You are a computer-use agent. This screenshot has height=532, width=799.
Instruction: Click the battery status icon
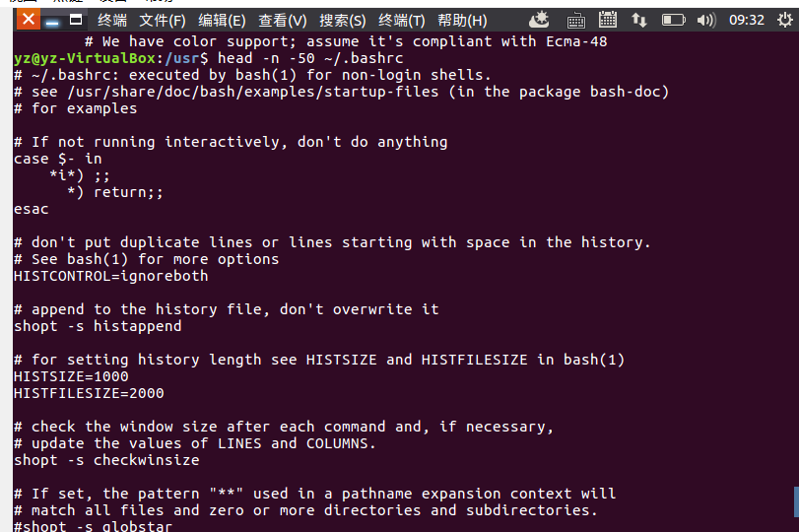pos(673,19)
